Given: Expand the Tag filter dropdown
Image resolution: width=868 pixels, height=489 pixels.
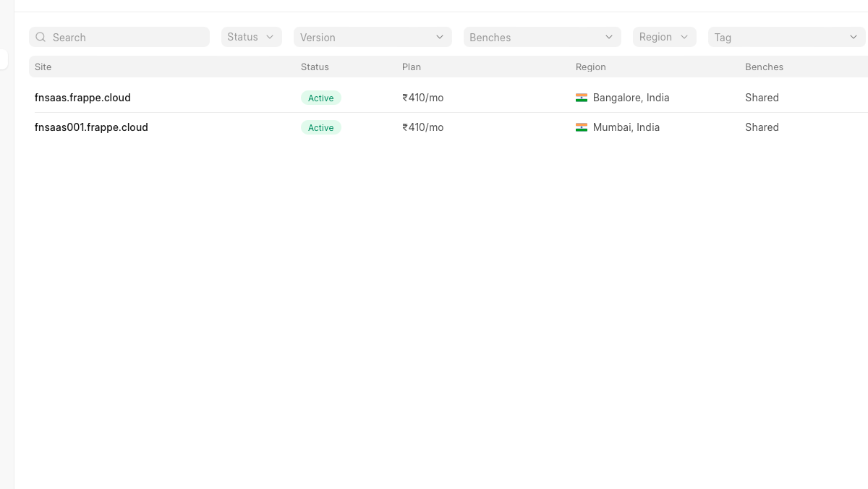Looking at the screenshot, I should [787, 37].
